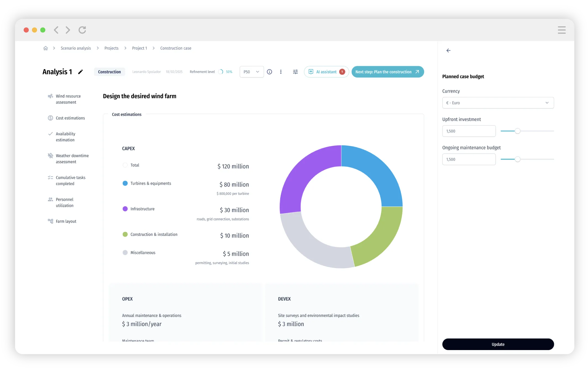Open the filter sliders settings icon
The width and height of the screenshot is (588, 373).
[x=295, y=72]
